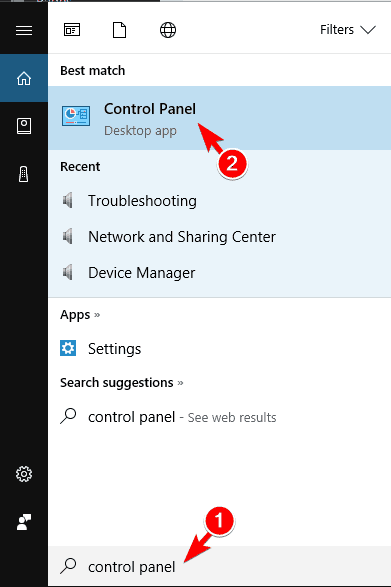
Task: Filter results by Documents icon
Action: pyautogui.click(x=119, y=30)
